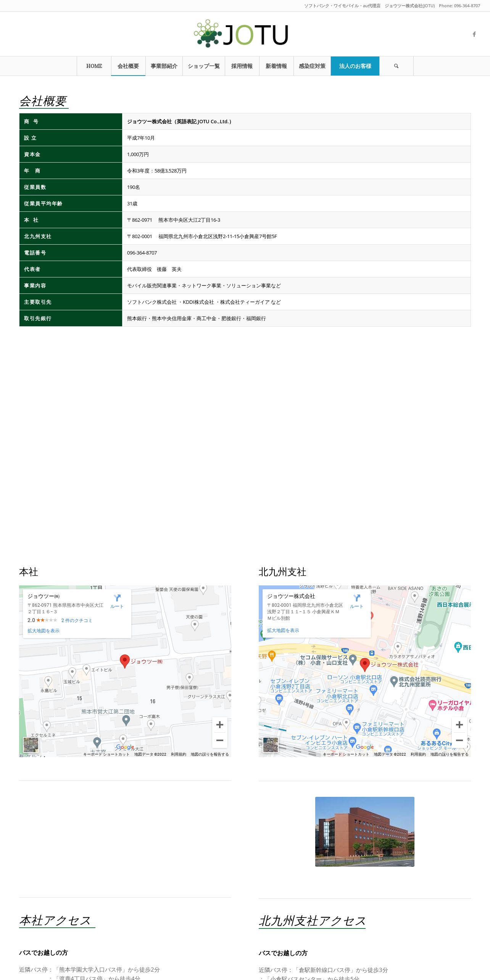
Task: Click the phone number 096-364-8707 in the table
Action: 142,253
